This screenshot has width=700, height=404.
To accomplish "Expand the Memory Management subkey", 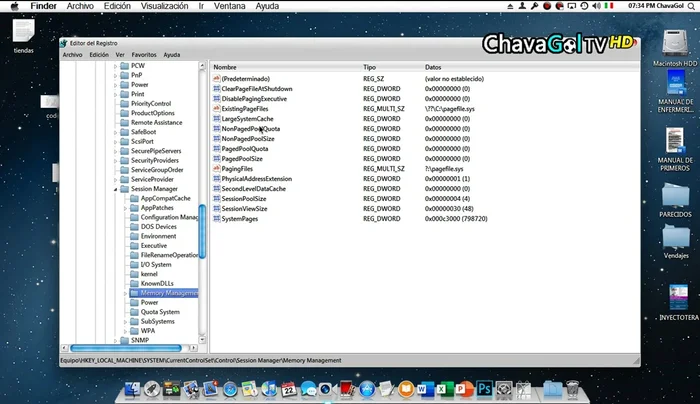I will tap(125, 293).
